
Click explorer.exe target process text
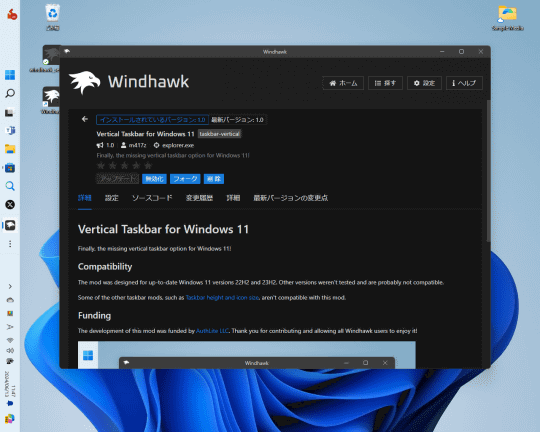click(x=178, y=145)
